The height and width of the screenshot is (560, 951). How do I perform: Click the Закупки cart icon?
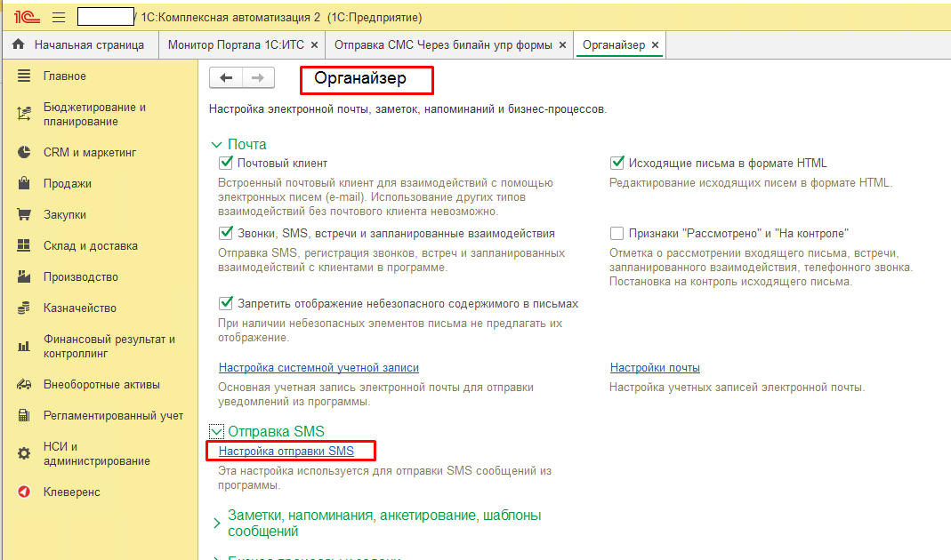(x=24, y=214)
